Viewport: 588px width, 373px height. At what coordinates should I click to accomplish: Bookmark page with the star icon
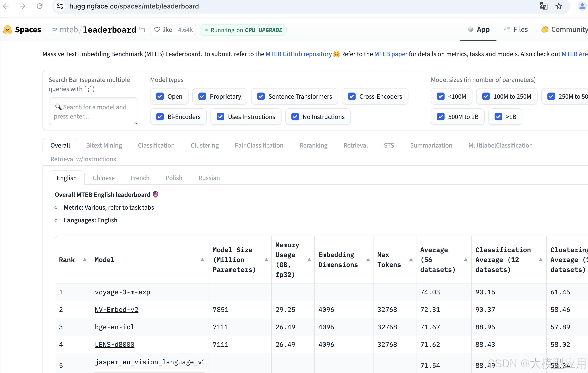[x=559, y=6]
